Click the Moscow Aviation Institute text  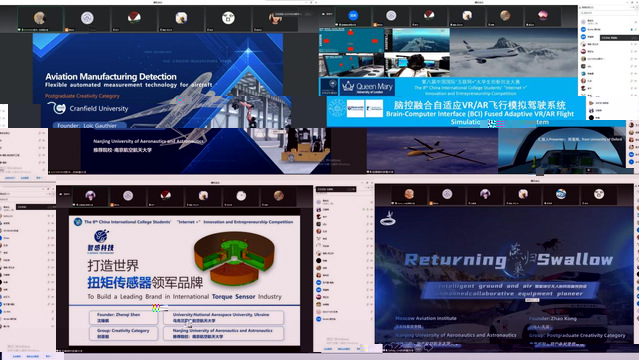(426, 318)
